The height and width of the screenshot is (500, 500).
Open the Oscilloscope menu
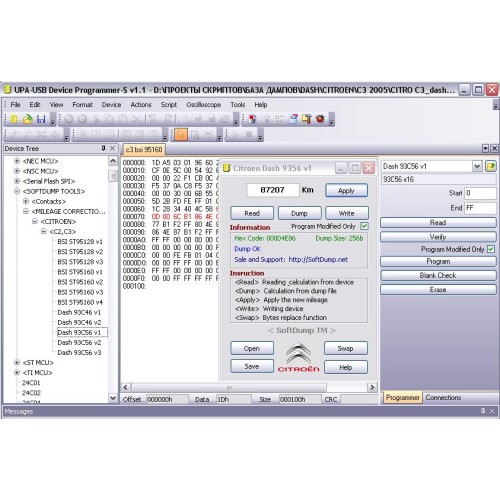click(x=204, y=105)
